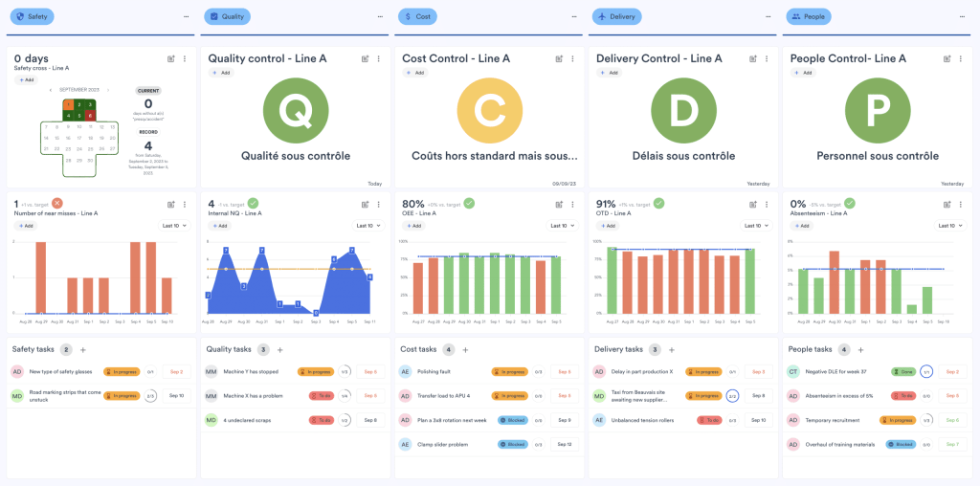Select the Quality column tab
The image size is (980, 486).
pos(228,17)
